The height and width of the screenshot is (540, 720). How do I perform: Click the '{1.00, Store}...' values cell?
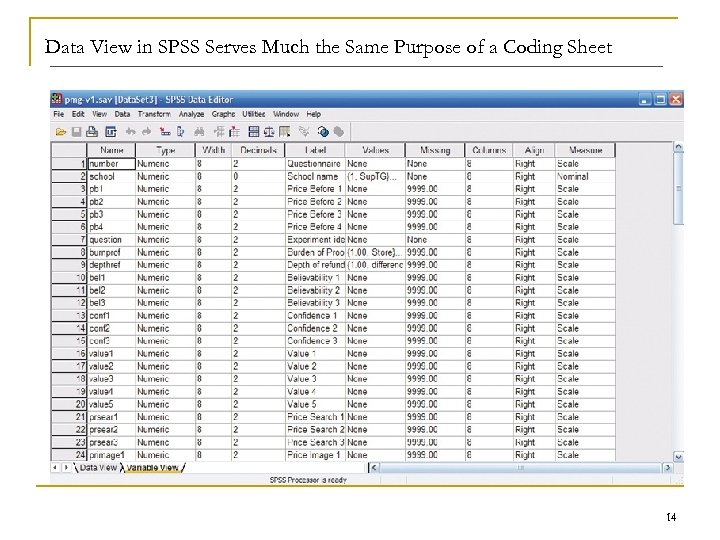375,253
